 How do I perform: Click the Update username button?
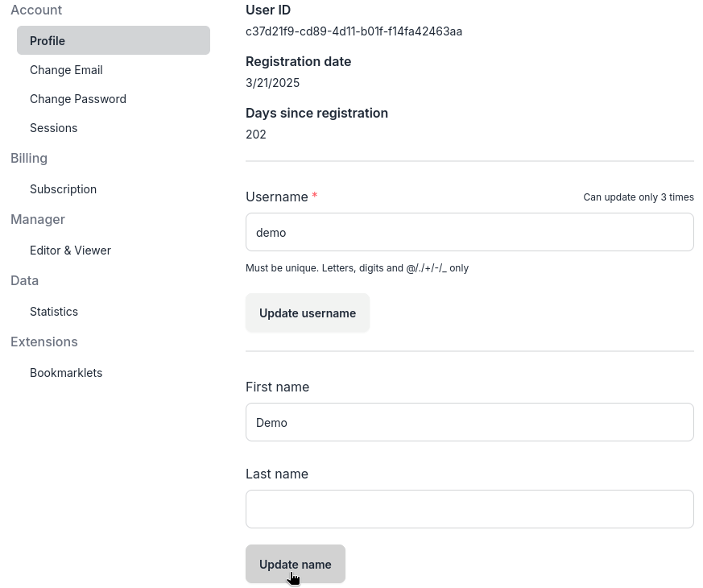click(x=308, y=313)
